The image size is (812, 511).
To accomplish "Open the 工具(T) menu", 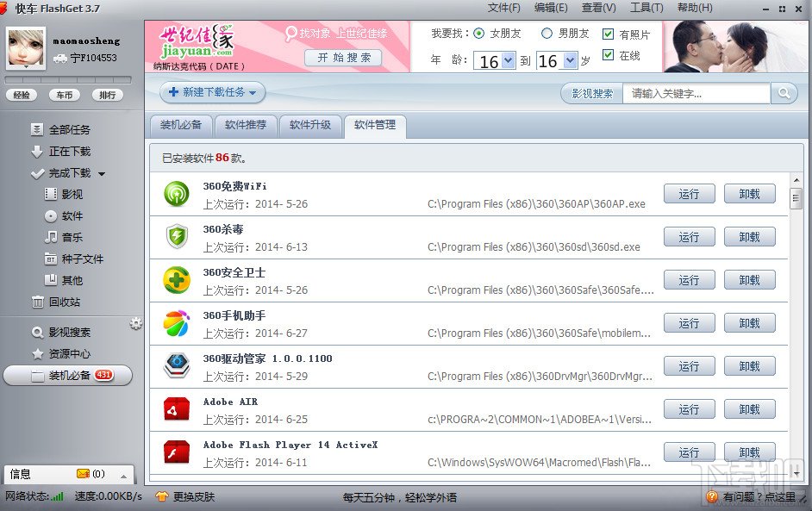I will 646,8.
